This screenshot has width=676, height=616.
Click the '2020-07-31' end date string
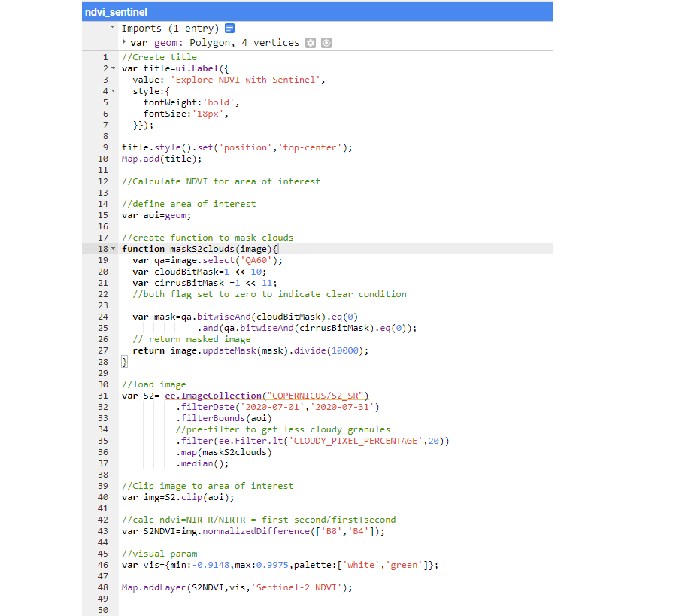[342, 407]
